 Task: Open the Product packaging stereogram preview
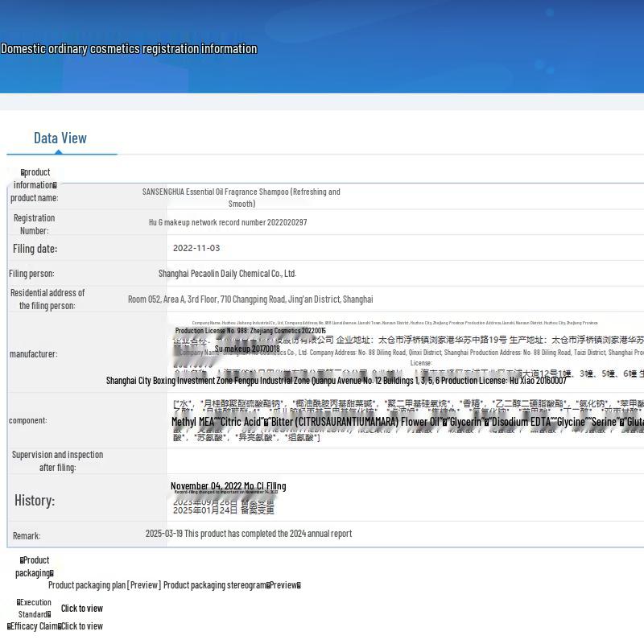click(232, 585)
